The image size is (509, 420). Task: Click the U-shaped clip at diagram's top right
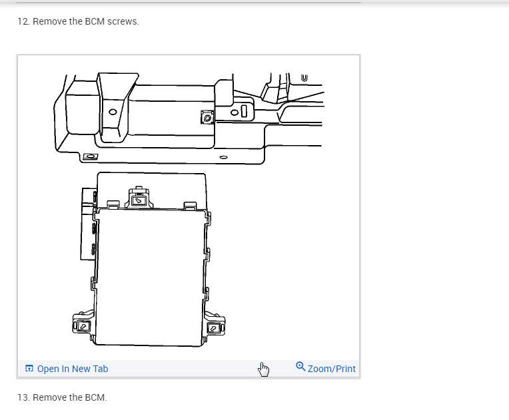pos(304,78)
